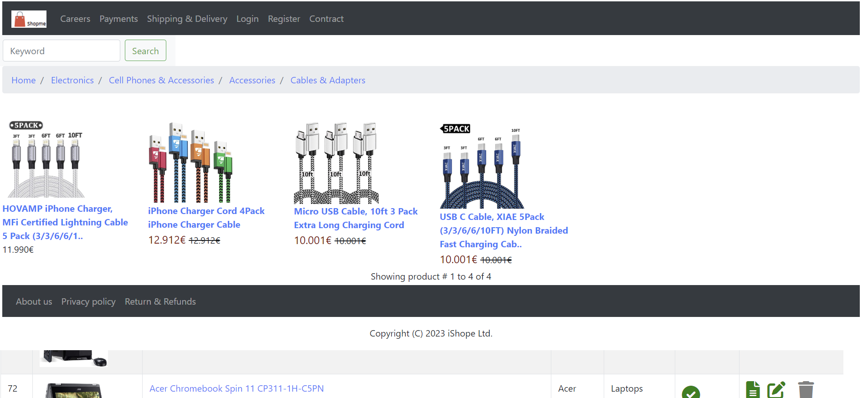Open Acer Chromebook Spin 11 CP311-1H-C5PN link
This screenshot has height=398, width=868.
236,388
